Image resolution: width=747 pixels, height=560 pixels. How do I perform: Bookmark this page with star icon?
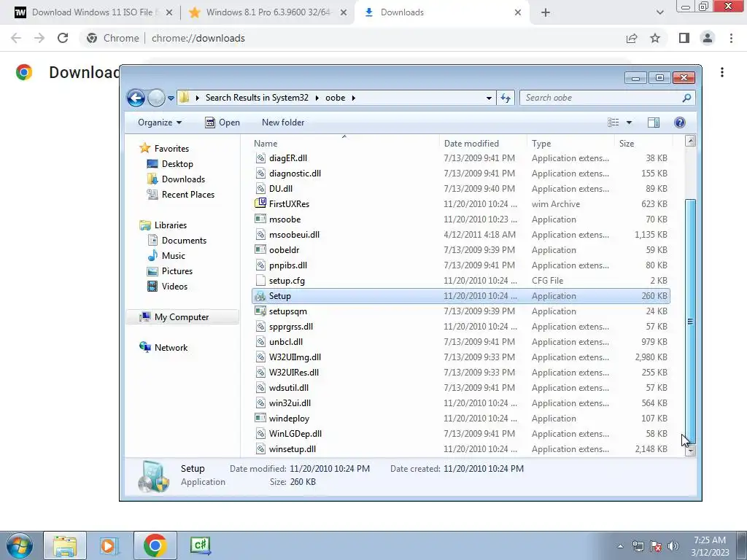pos(655,38)
